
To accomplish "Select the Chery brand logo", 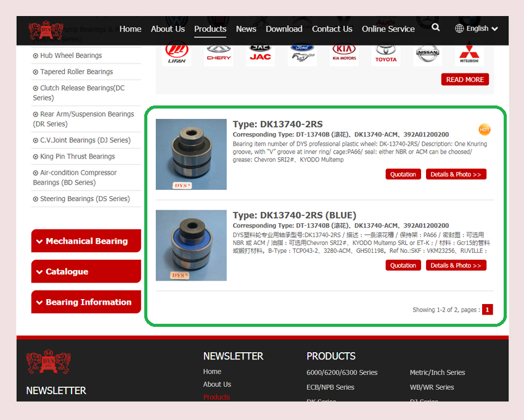I will coord(218,53).
